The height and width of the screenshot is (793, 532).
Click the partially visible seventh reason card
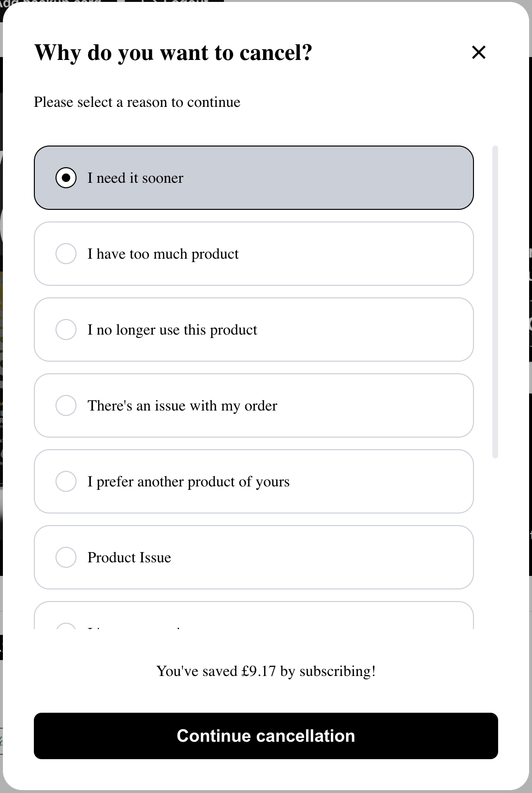[253, 616]
